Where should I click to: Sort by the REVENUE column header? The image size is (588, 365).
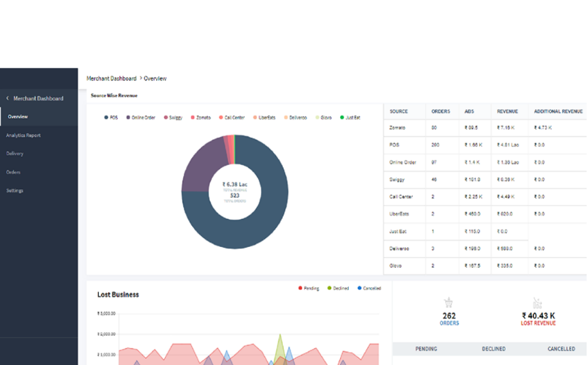click(507, 111)
